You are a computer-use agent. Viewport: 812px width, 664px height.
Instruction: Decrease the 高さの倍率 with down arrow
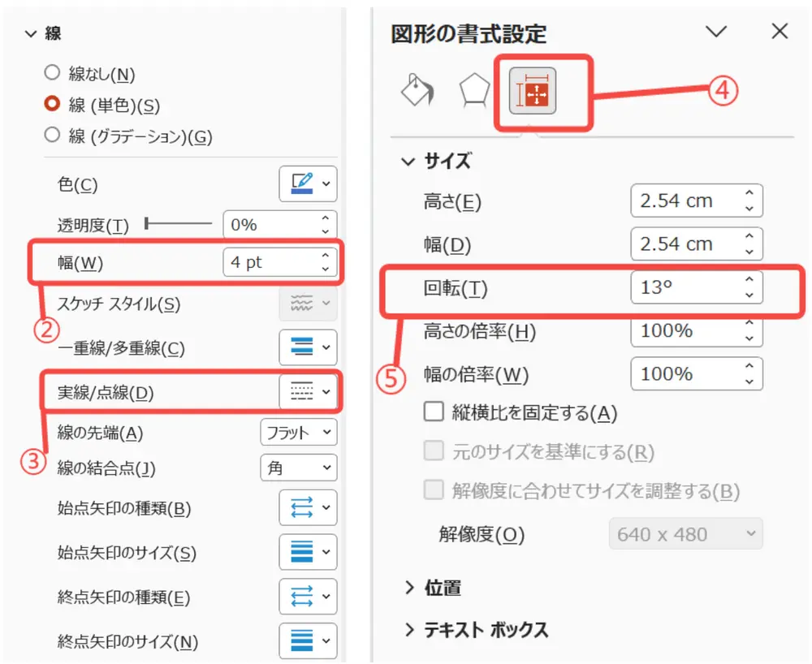click(749, 338)
